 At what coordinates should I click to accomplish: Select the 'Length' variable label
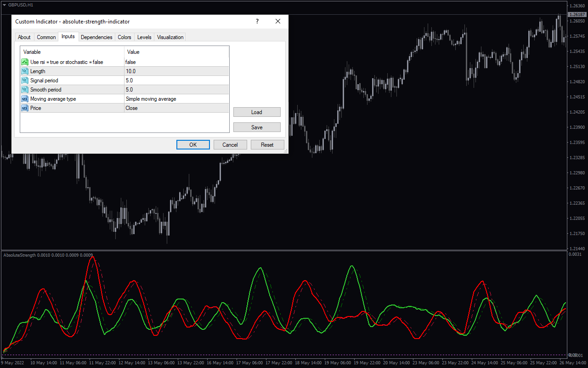[x=38, y=71]
